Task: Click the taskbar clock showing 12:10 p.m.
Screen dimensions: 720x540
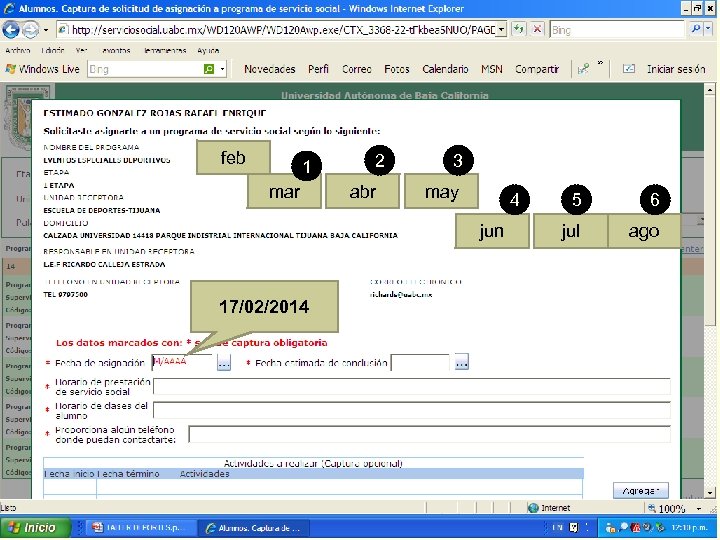Action: (x=689, y=528)
